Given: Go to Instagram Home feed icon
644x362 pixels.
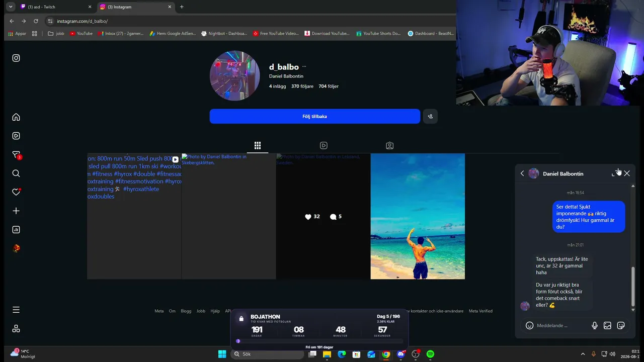Looking at the screenshot, I should (16, 117).
